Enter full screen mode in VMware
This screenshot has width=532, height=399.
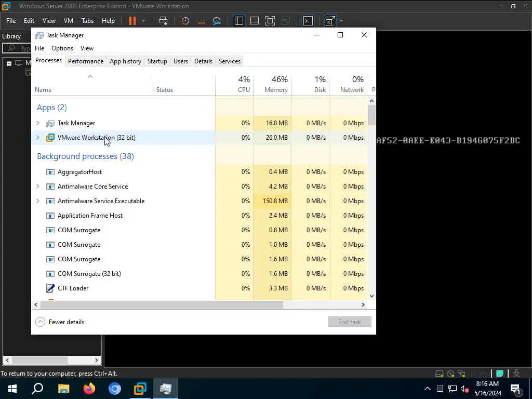pos(270,21)
